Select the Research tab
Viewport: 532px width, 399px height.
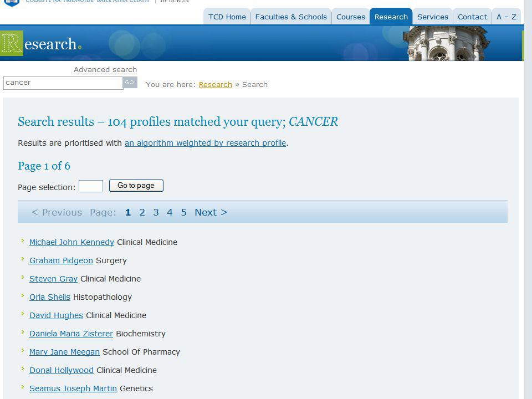coord(391,17)
